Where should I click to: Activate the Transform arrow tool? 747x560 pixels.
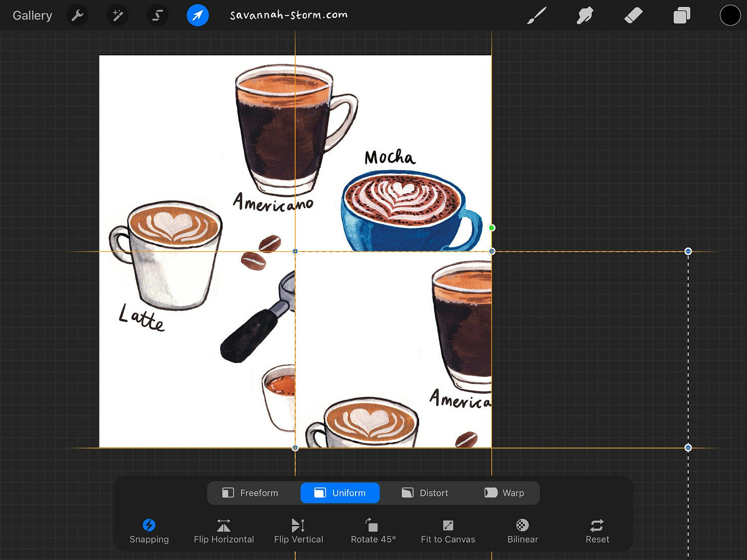[x=198, y=15]
